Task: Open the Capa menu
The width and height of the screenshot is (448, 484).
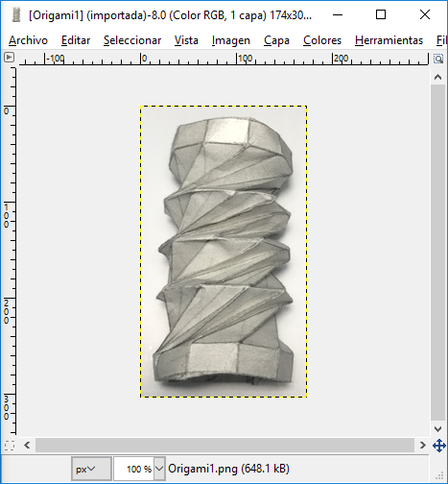Action: pos(276,40)
